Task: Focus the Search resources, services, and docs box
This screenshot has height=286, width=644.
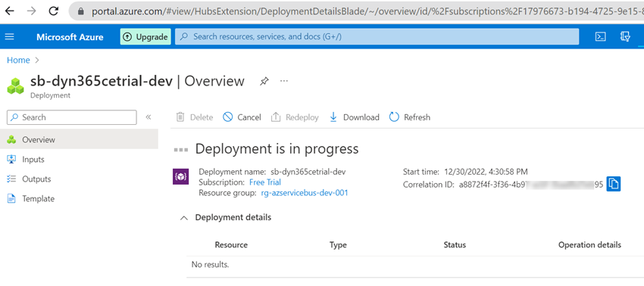Action: pos(377,37)
